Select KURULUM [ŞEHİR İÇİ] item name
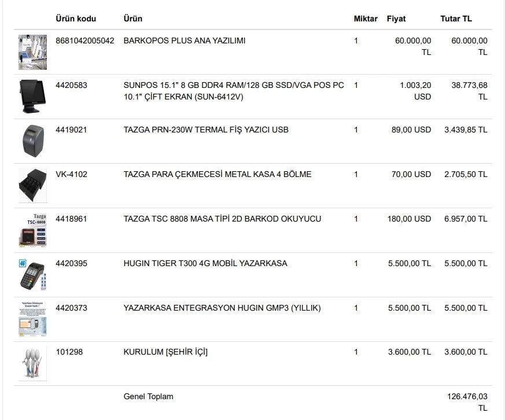505x420 pixels. coord(165,352)
